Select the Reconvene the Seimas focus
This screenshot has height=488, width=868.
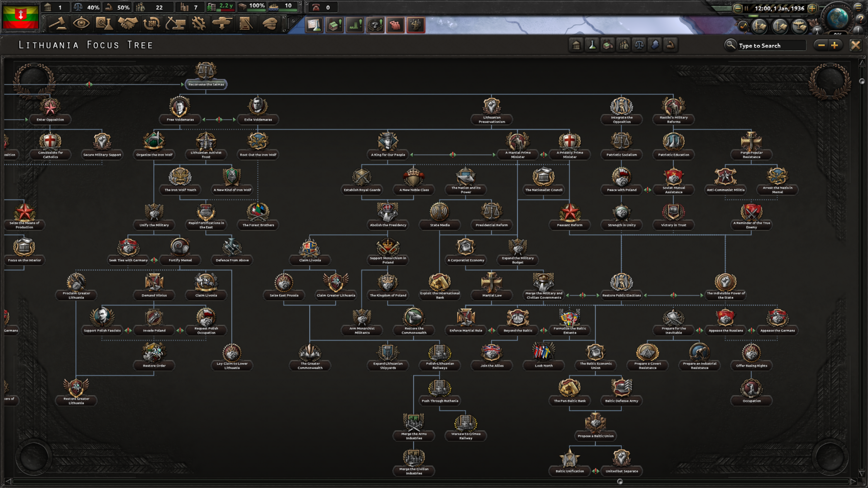click(x=206, y=84)
